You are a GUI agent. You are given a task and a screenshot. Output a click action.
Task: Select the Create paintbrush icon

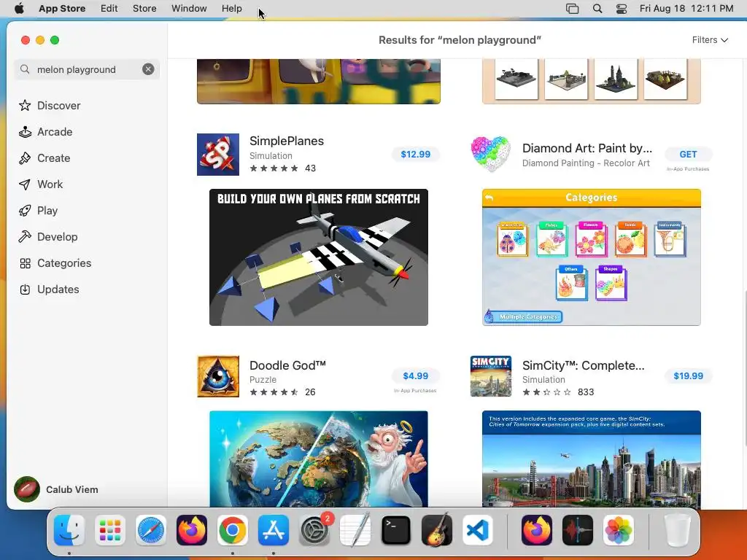tap(25, 158)
